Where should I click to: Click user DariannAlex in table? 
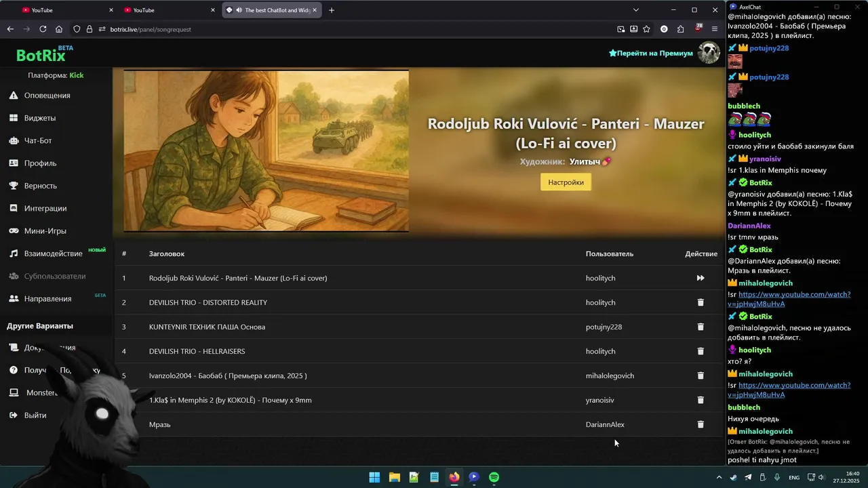(605, 424)
